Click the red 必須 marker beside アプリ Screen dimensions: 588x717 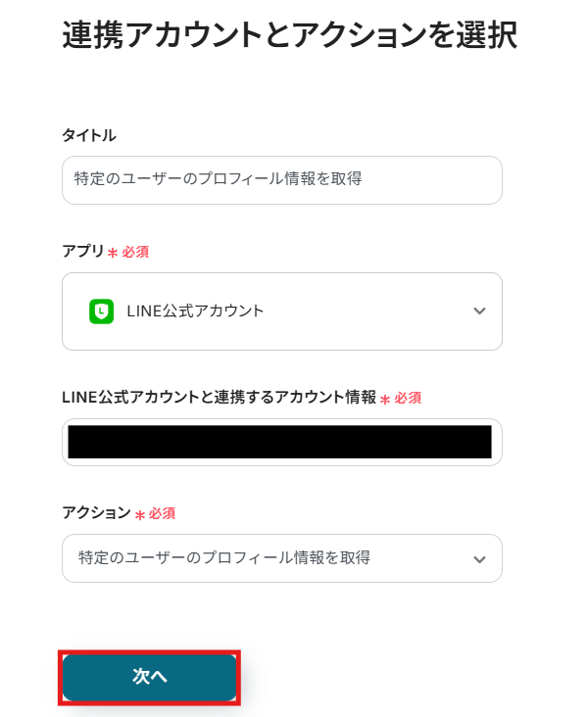click(x=135, y=252)
